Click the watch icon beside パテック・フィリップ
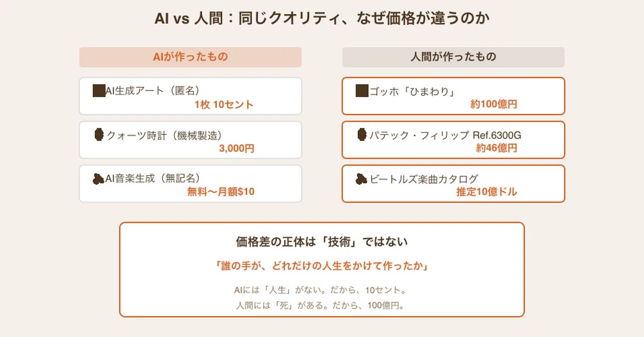 click(362, 135)
